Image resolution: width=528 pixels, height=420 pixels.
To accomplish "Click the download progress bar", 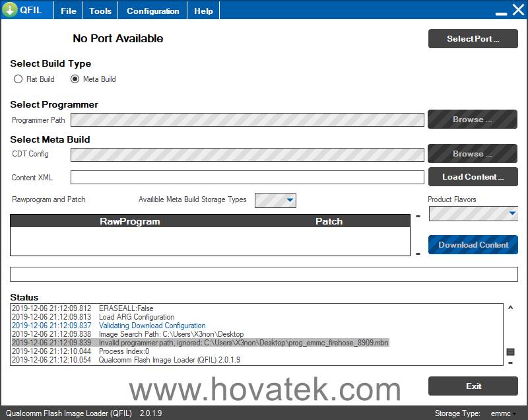I will click(263, 274).
